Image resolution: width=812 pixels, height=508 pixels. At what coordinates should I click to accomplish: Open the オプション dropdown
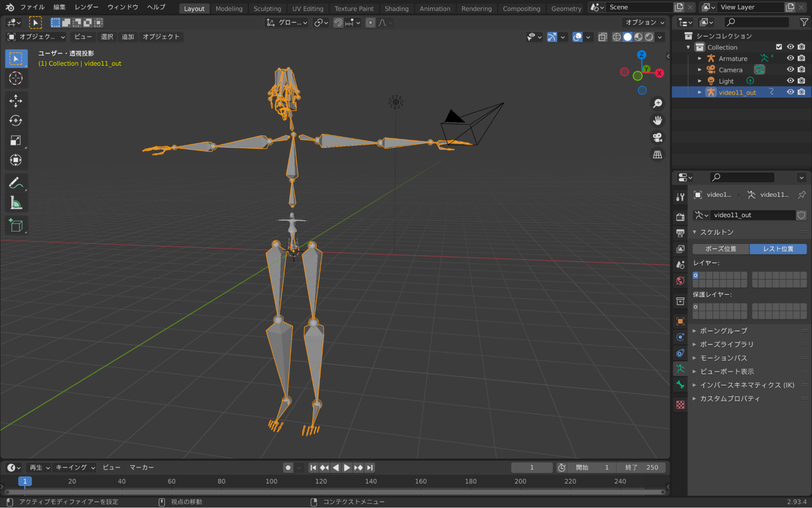[643, 23]
